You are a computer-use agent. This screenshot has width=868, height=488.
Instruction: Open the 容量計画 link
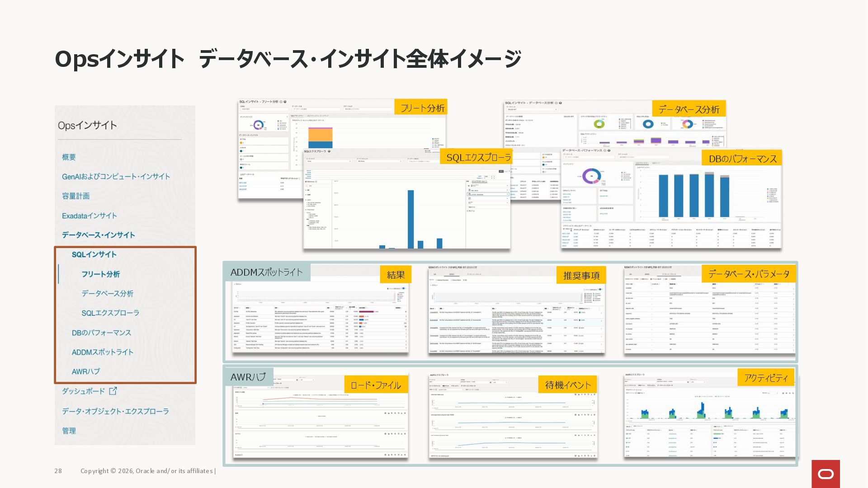click(75, 196)
